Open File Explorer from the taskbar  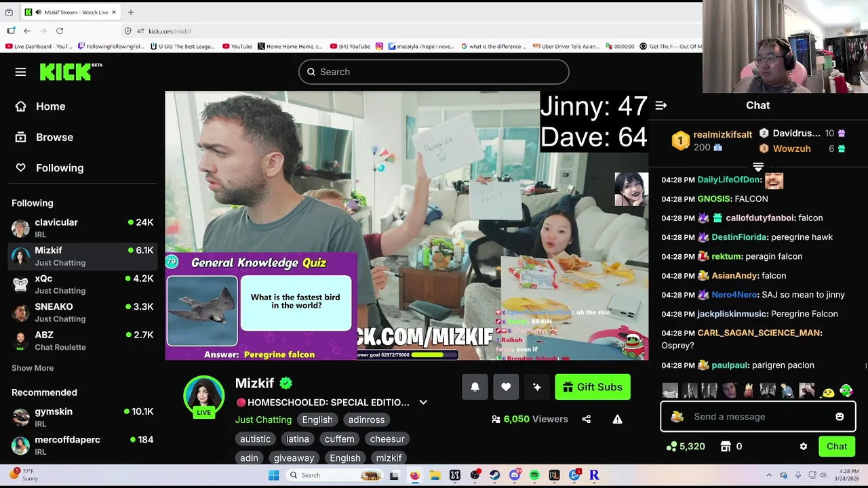435,475
